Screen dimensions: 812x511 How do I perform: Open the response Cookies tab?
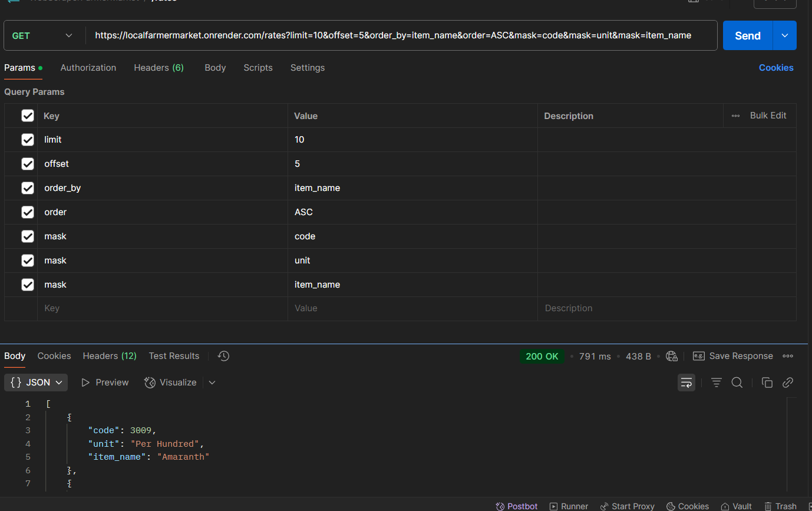[54, 356]
